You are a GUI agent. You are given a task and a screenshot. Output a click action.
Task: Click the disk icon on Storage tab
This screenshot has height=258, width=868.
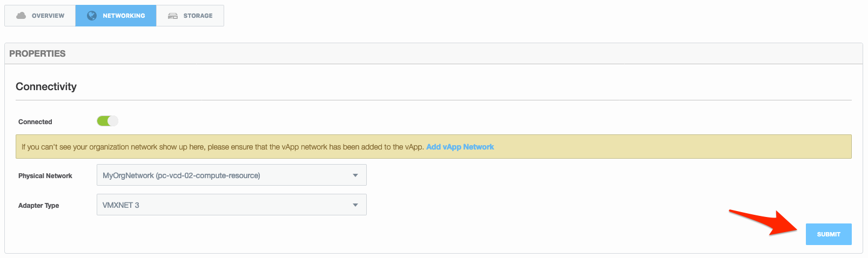pyautogui.click(x=173, y=16)
